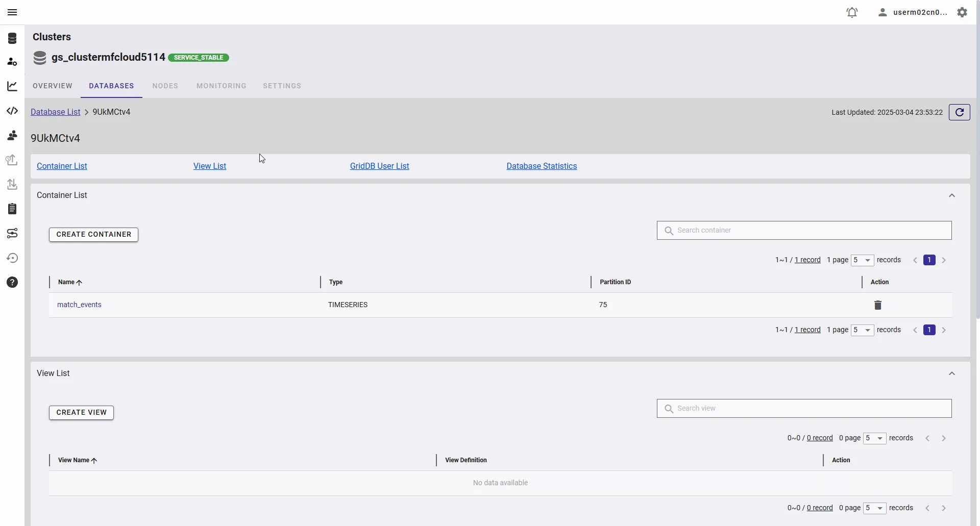Open view list records-per-page dropdown at top
Image resolution: width=980 pixels, height=526 pixels.
pyautogui.click(x=874, y=438)
